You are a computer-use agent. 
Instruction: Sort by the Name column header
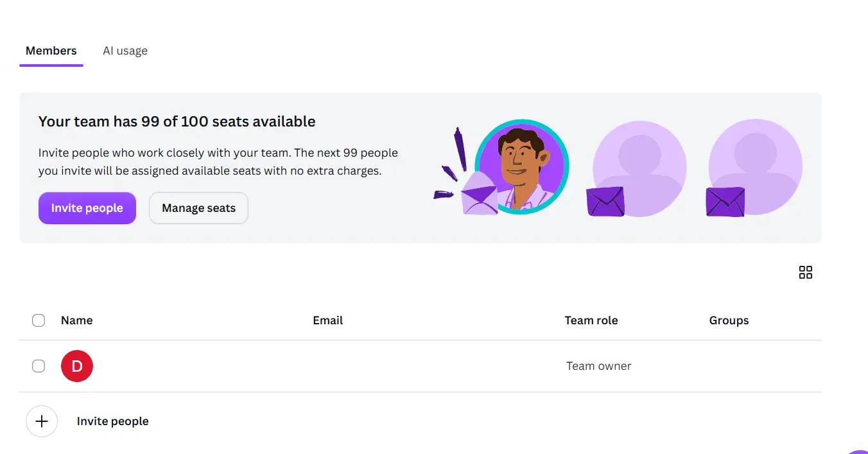pyautogui.click(x=76, y=320)
